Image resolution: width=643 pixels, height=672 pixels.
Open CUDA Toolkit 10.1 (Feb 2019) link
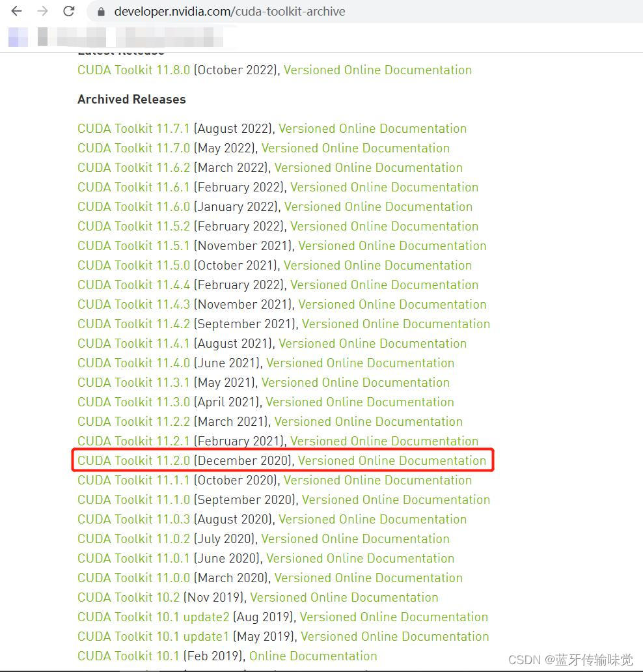(128, 656)
